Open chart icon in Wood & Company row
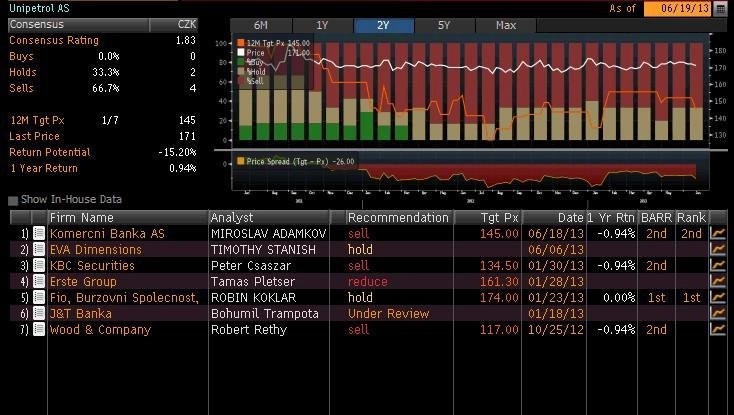Viewport: 734px width, 415px height. coord(718,329)
